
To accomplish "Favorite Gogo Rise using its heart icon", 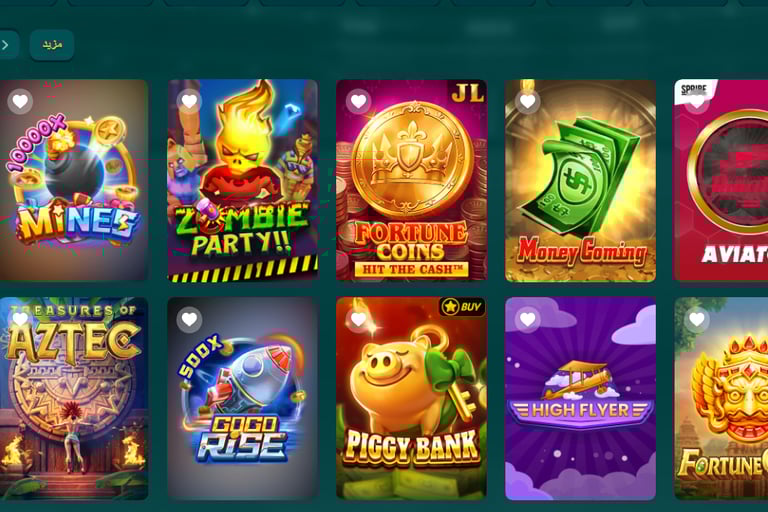I will pyautogui.click(x=189, y=319).
